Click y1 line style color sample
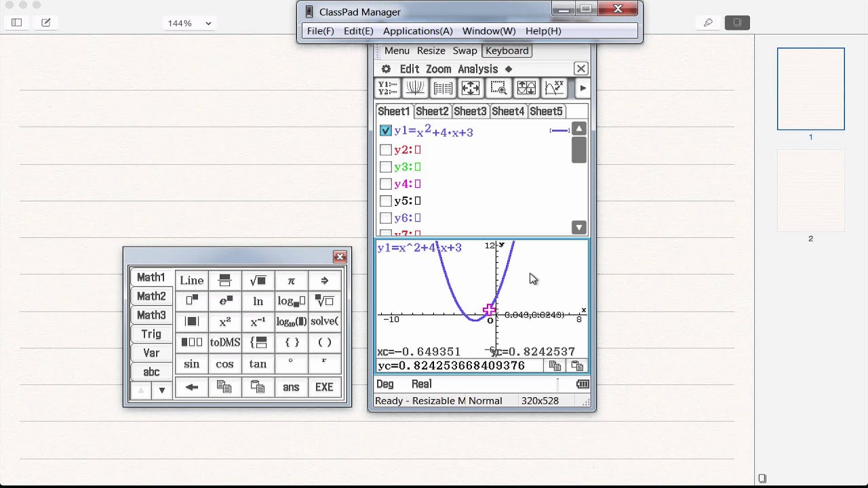868x488 pixels. [x=559, y=131]
